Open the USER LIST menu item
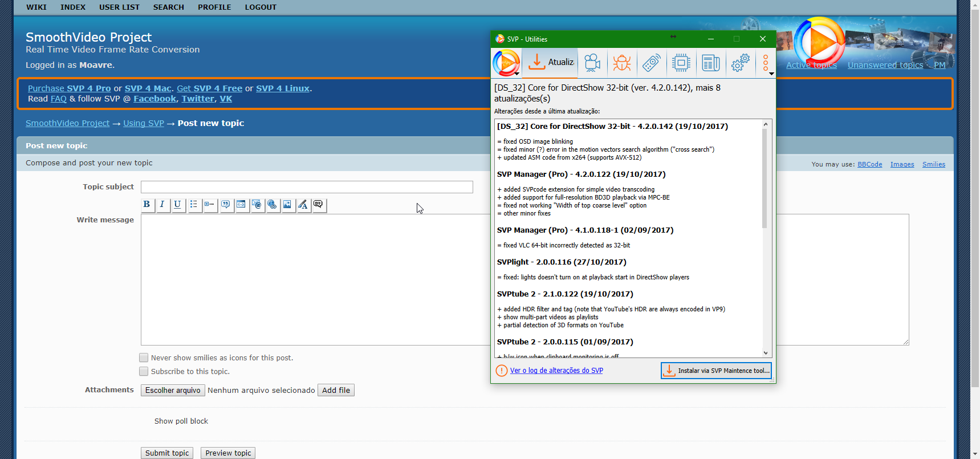The image size is (980, 459). tap(119, 7)
